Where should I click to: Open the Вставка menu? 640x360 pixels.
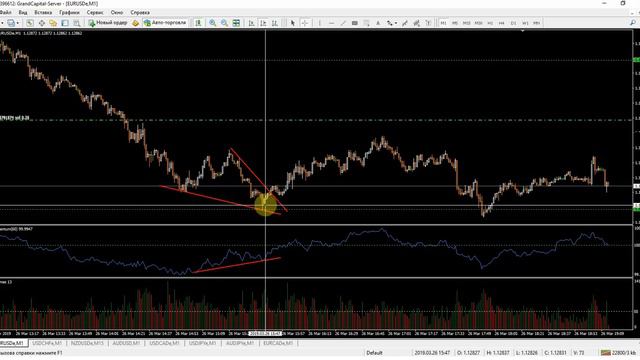point(43,12)
